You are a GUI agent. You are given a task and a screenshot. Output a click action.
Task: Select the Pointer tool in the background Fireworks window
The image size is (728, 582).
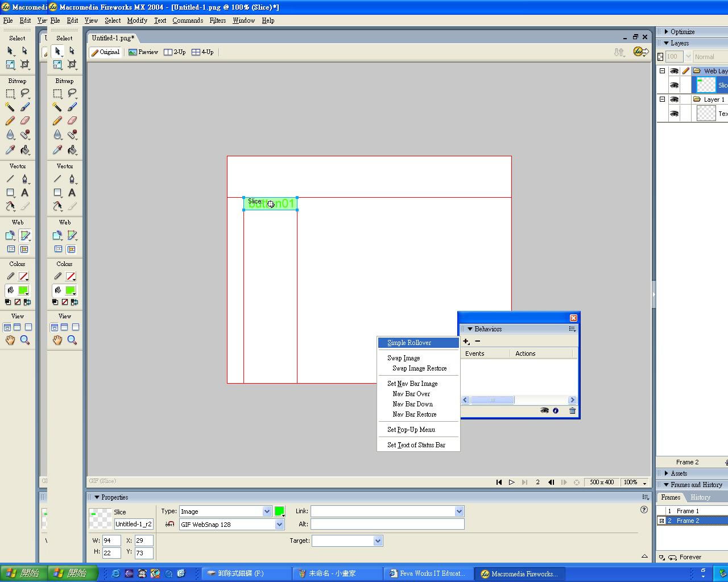(10, 51)
